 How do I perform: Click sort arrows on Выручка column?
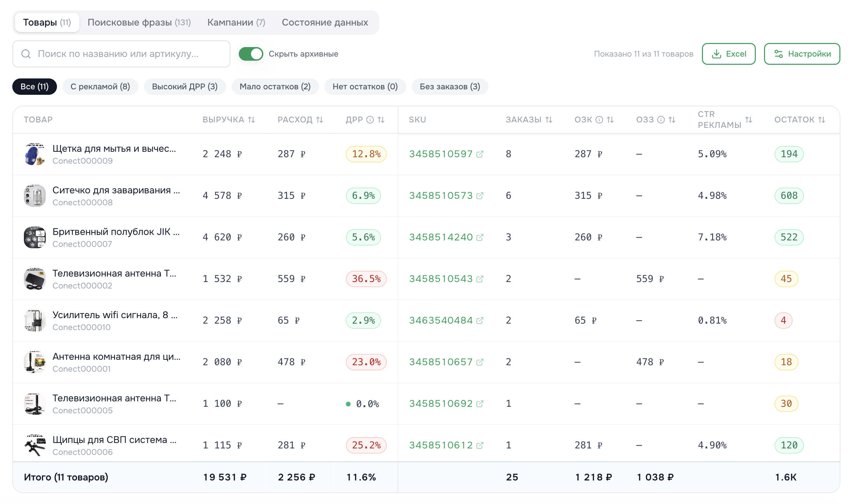pyautogui.click(x=251, y=120)
